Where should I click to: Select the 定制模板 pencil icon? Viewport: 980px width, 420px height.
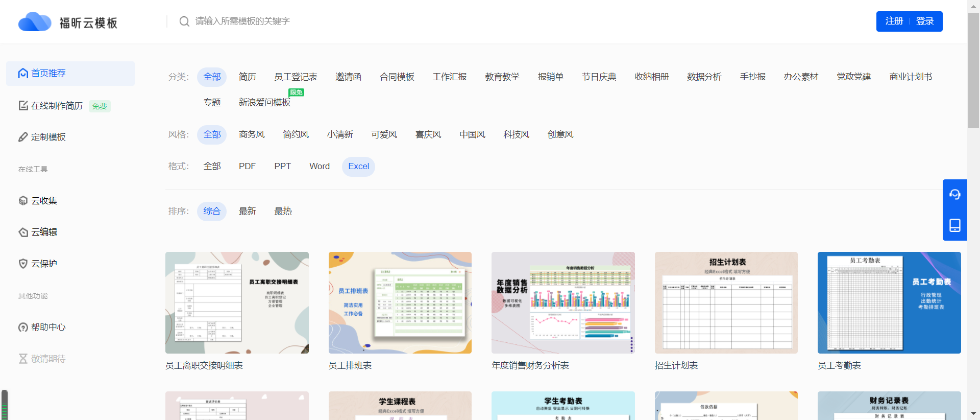pyautogui.click(x=23, y=137)
